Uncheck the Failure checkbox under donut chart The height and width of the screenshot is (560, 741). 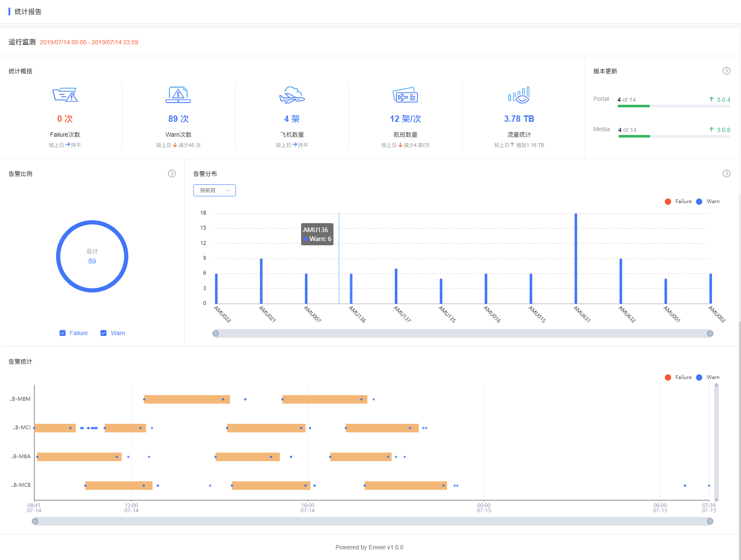(x=63, y=333)
